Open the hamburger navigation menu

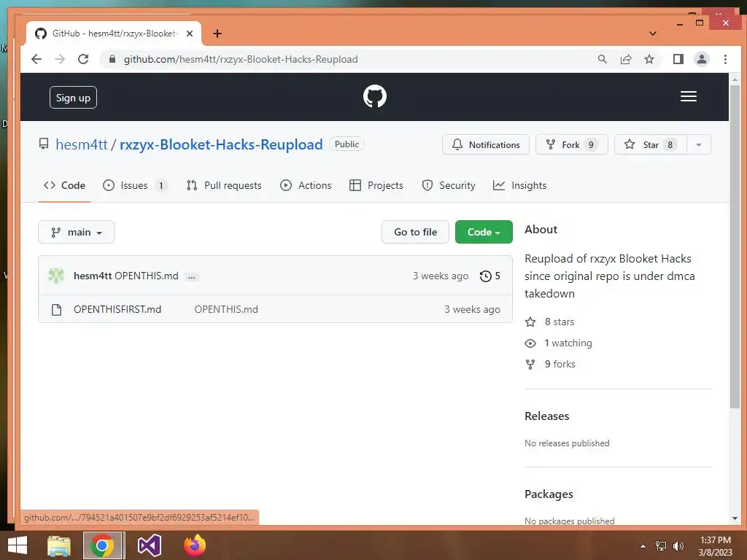[x=688, y=97]
